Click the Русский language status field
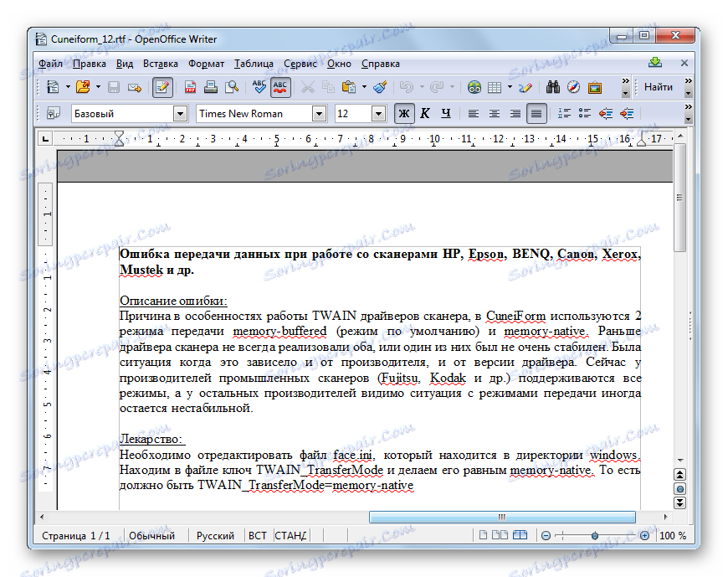Viewport: 728px width, 577px height. coord(215,536)
